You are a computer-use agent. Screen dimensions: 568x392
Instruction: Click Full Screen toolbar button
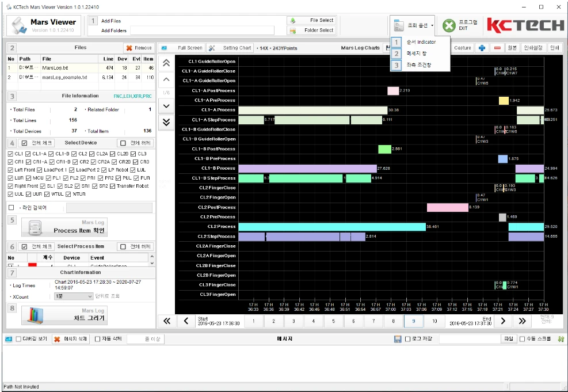(182, 48)
